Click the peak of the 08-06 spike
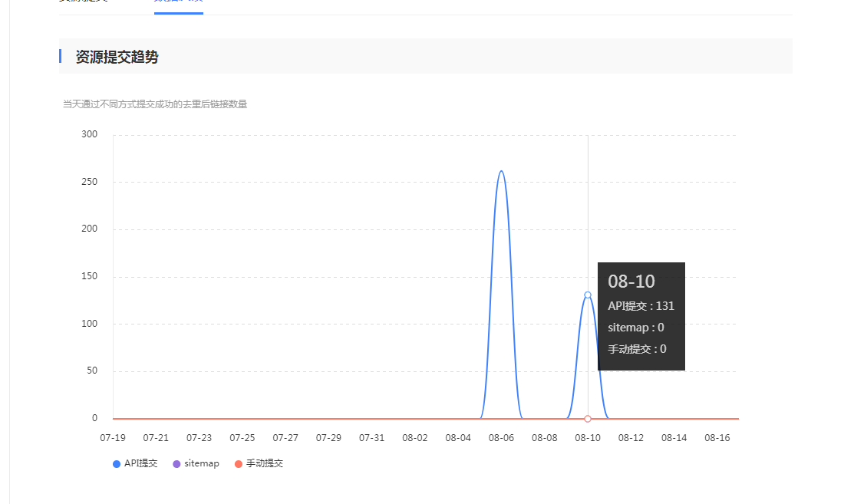844x504 pixels. 501,171
